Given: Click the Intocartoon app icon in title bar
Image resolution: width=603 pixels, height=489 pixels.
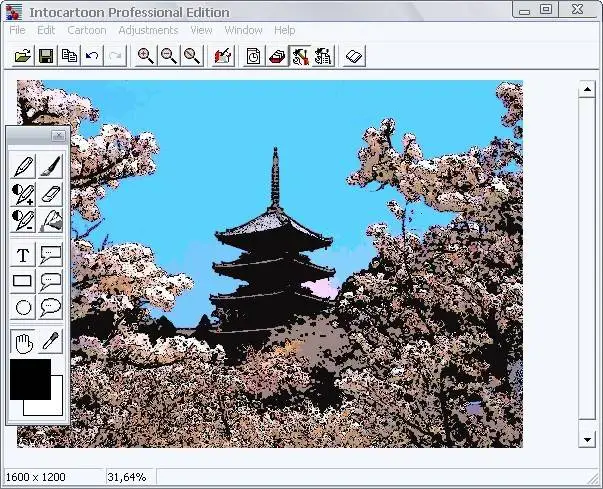Looking at the screenshot, I should point(14,12).
